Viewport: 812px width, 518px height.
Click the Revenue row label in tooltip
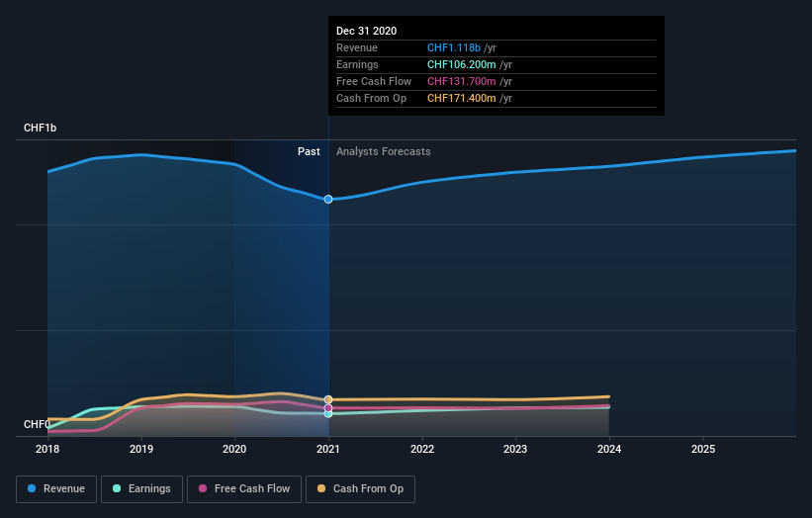pyautogui.click(x=357, y=47)
